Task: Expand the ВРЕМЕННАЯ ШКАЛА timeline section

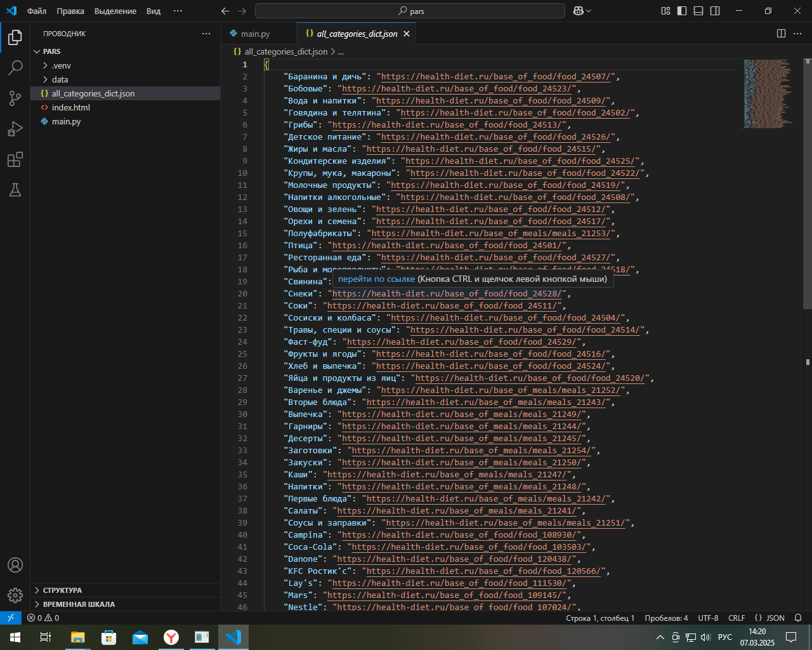Action: tap(79, 604)
